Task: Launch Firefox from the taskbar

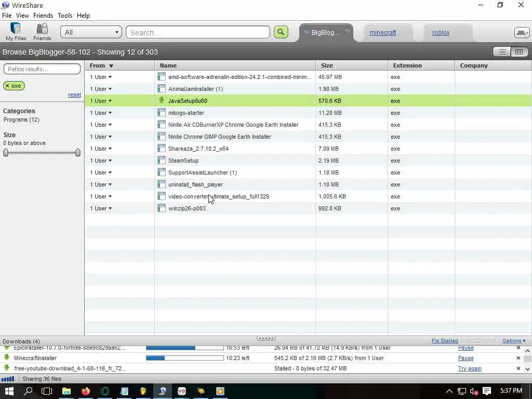Action: click(86, 391)
